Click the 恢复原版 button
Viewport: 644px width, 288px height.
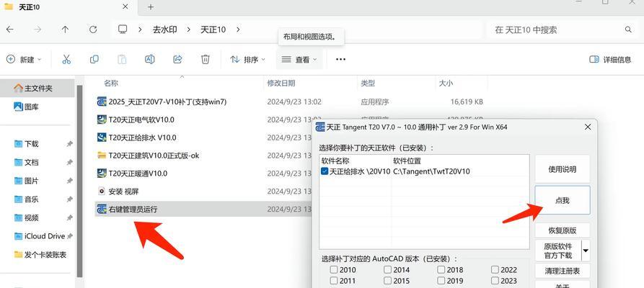[x=563, y=230]
